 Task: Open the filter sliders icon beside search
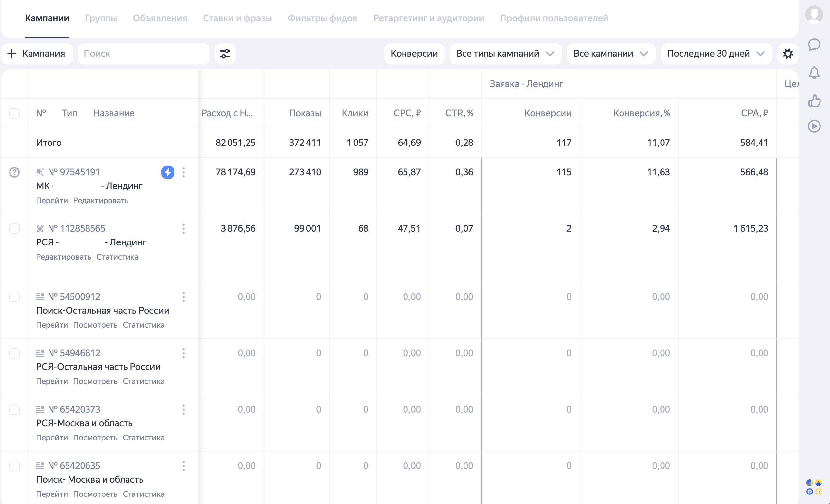(225, 53)
